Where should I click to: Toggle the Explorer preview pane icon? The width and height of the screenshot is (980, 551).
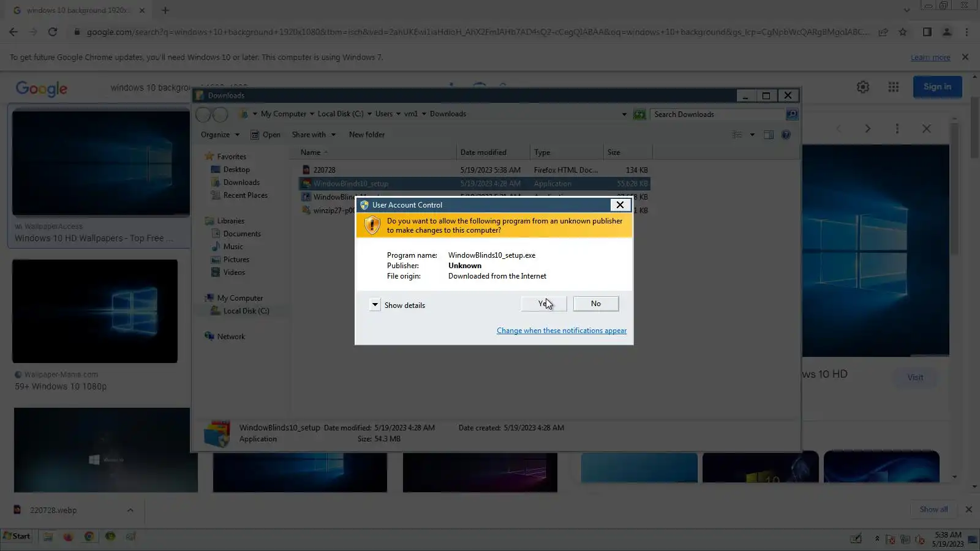[769, 135]
